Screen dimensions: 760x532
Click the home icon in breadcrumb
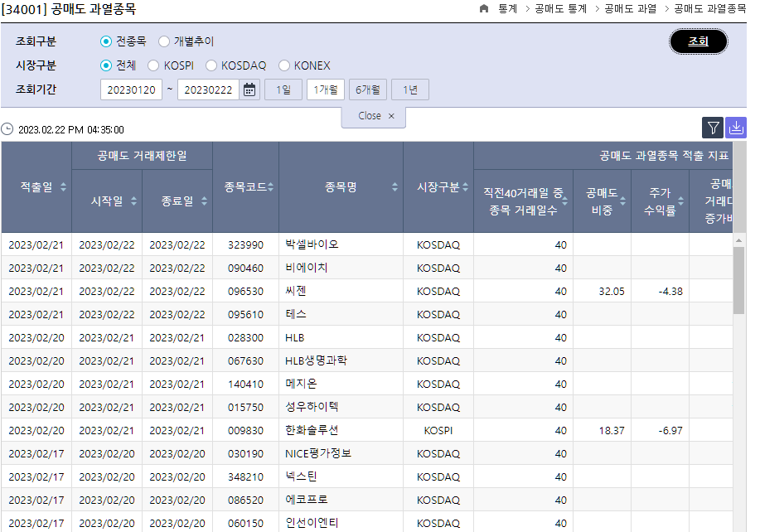click(x=484, y=8)
